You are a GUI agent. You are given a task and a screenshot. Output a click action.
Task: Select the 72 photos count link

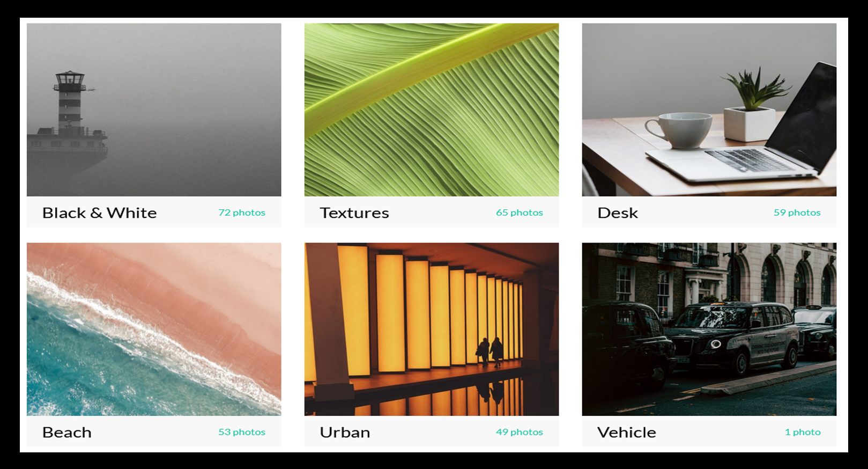point(242,212)
